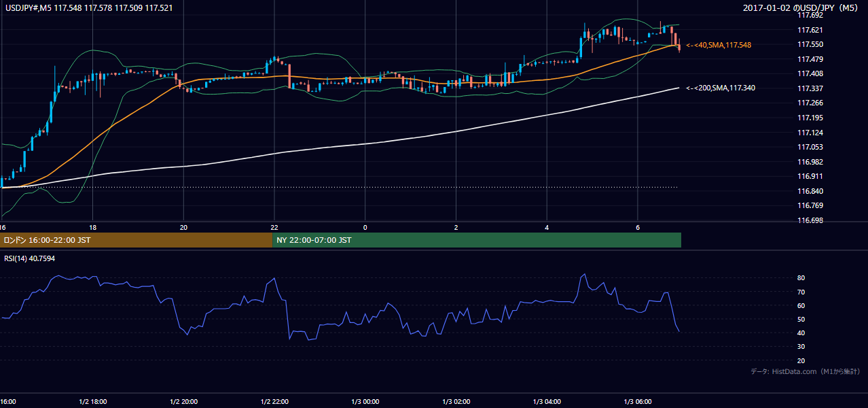This screenshot has height=408, width=868.
Task: Click the bottom time label 1/2 18:00
Action: pyautogui.click(x=93, y=402)
